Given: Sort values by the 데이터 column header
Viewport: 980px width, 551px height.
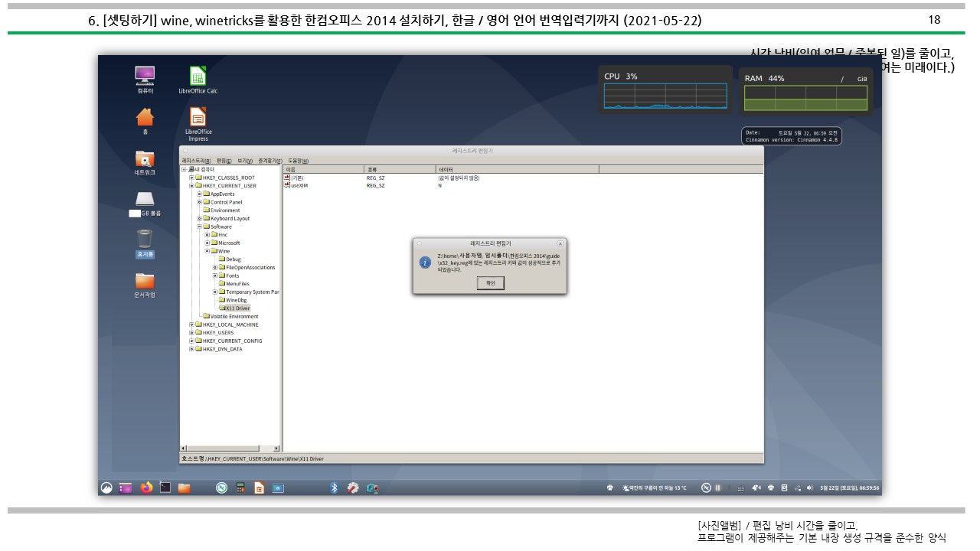Looking at the screenshot, I should click(517, 169).
